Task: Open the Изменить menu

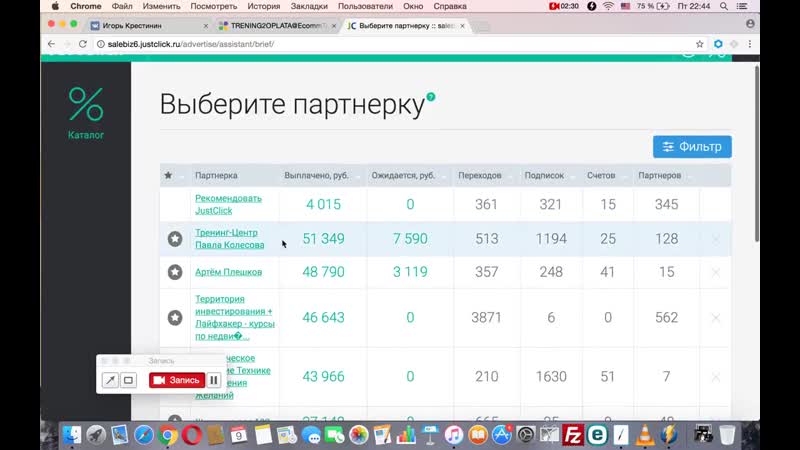Action: click(161, 6)
